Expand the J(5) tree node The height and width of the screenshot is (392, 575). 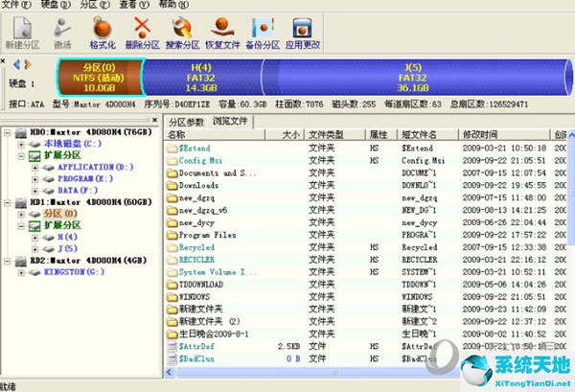pyautogui.click(x=34, y=249)
